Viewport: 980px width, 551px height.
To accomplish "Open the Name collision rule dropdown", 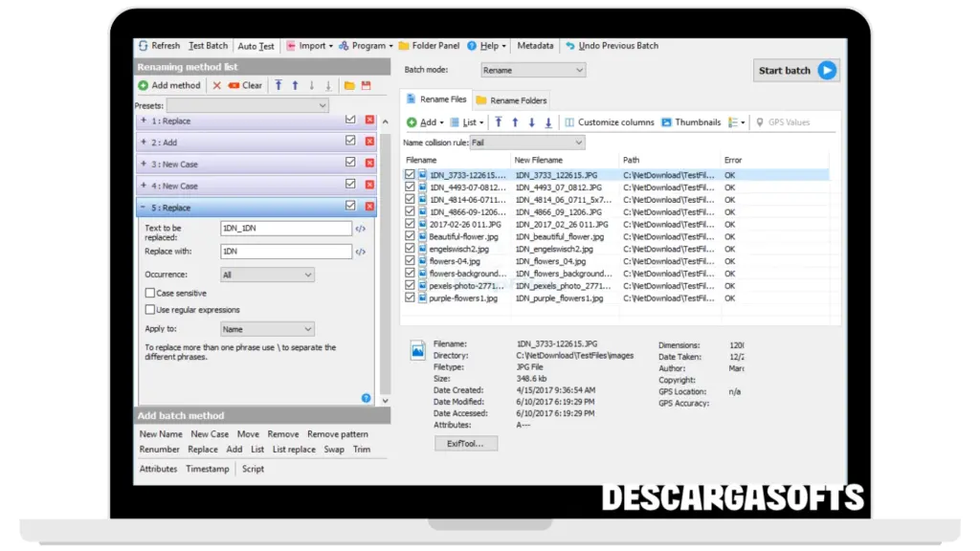I will coord(526,143).
